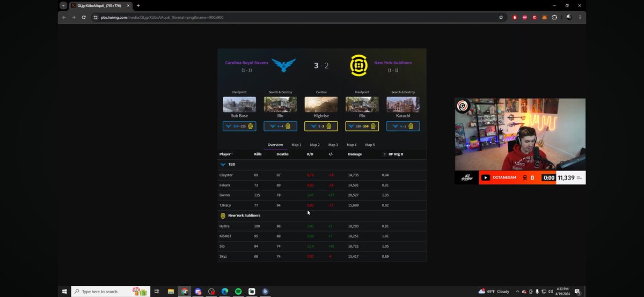The height and width of the screenshot is (297, 644).
Task: Open Spotify from the taskbar
Action: (x=238, y=291)
